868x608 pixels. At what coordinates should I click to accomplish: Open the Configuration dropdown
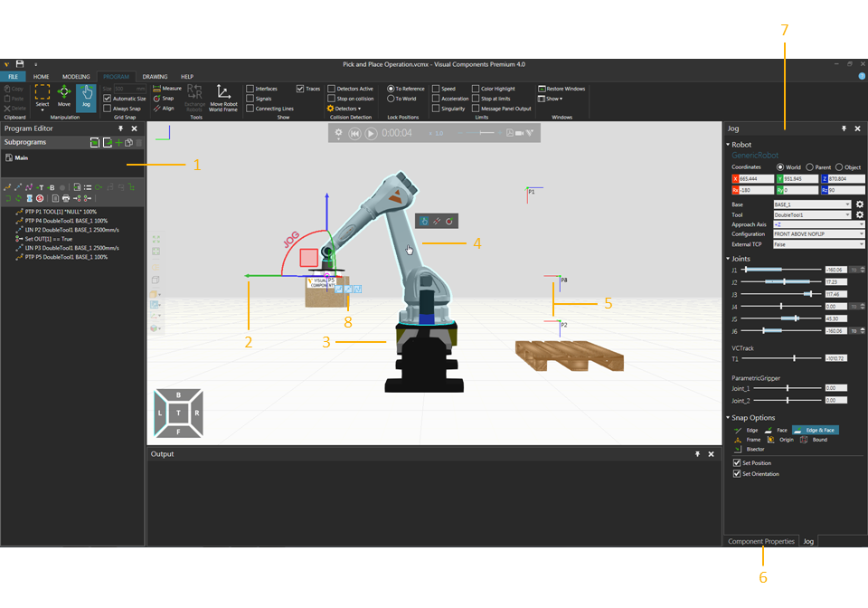[x=812, y=234]
